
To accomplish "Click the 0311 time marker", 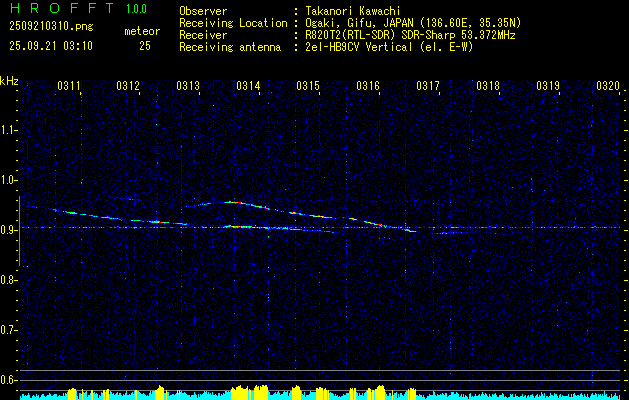I will click(x=69, y=86).
